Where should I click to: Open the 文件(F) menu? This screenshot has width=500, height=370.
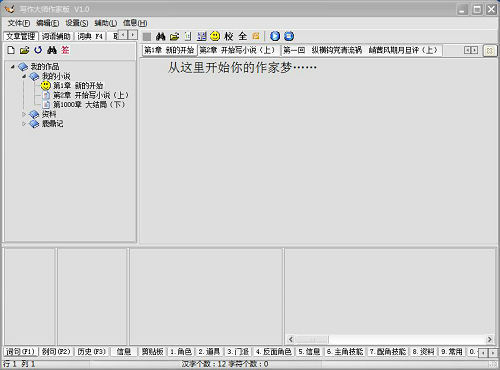(19, 23)
